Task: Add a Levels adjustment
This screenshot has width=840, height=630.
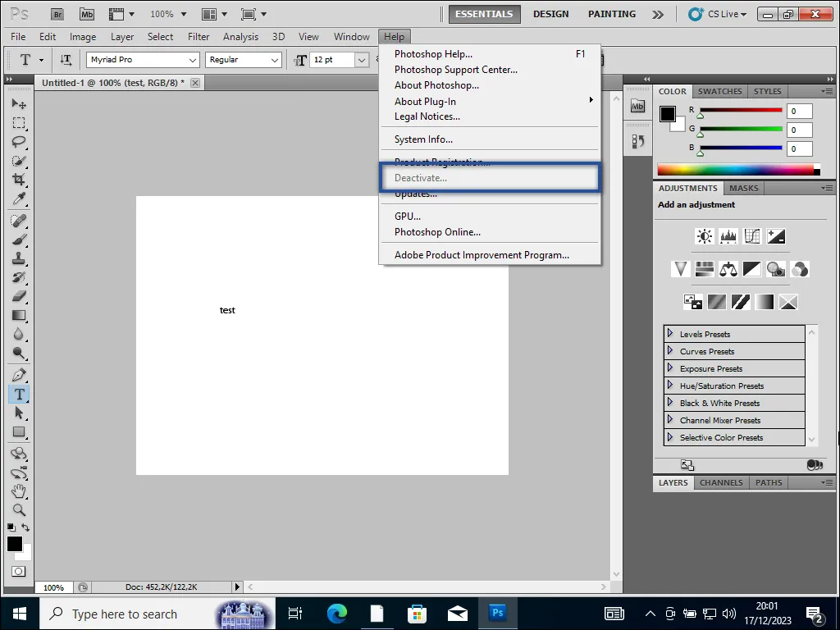Action: [728, 236]
